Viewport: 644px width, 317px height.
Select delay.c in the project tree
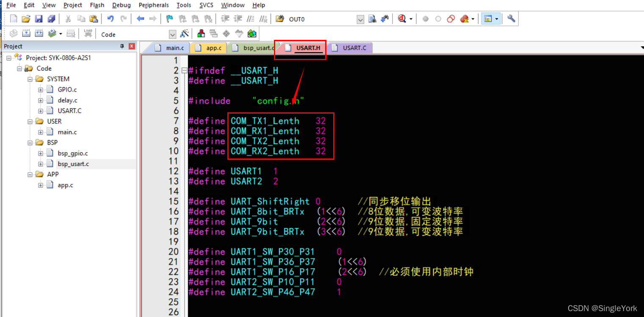click(x=67, y=100)
